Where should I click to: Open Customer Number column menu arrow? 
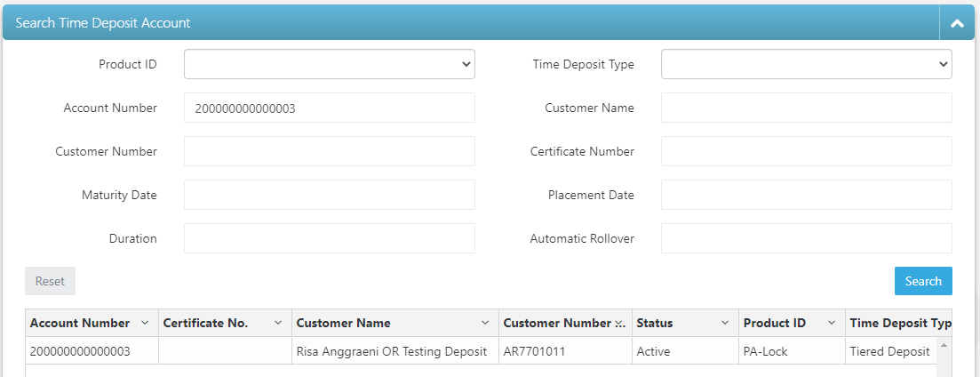tap(619, 324)
